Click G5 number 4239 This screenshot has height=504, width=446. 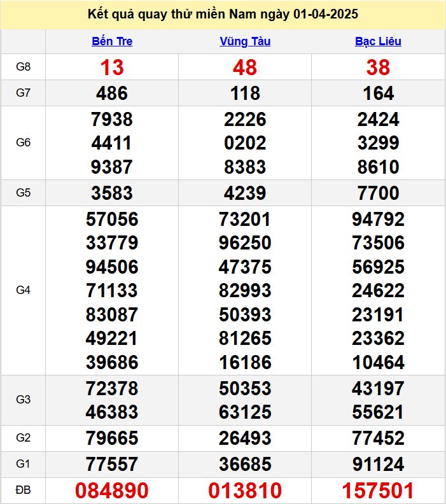245,193
